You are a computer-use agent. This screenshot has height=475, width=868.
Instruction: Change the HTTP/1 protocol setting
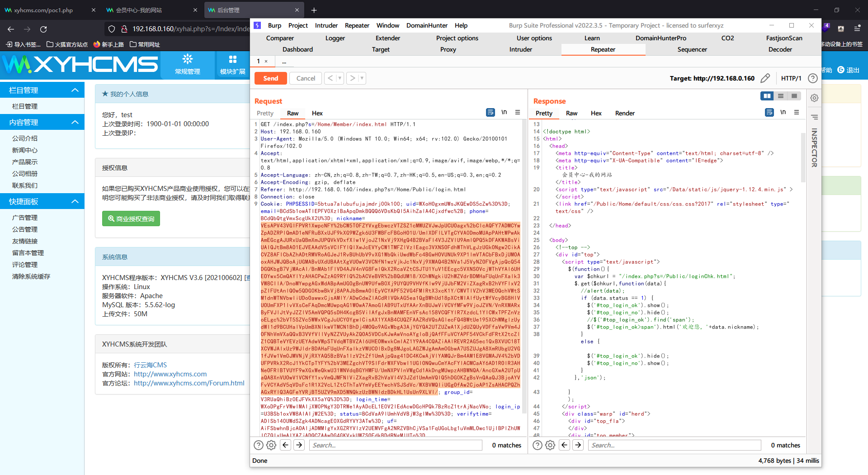(x=791, y=78)
